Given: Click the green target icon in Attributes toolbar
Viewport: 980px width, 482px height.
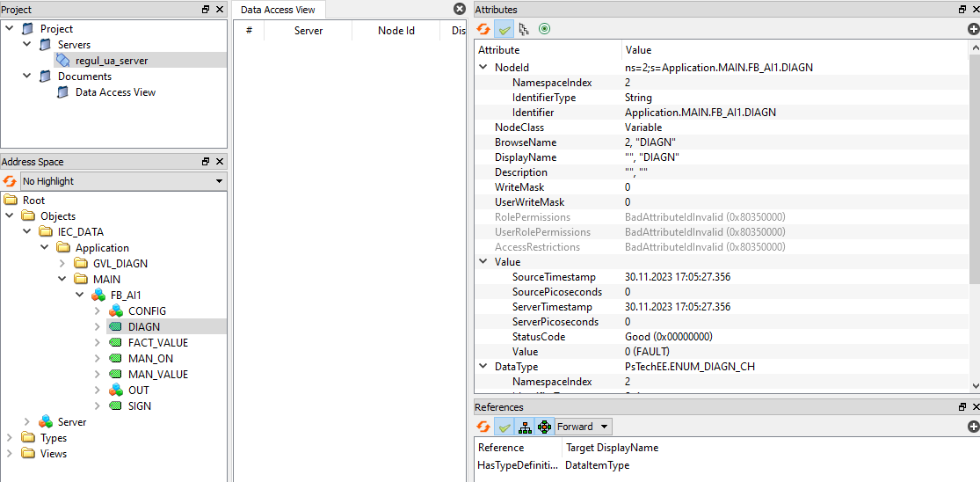Looking at the screenshot, I should pyautogui.click(x=545, y=29).
